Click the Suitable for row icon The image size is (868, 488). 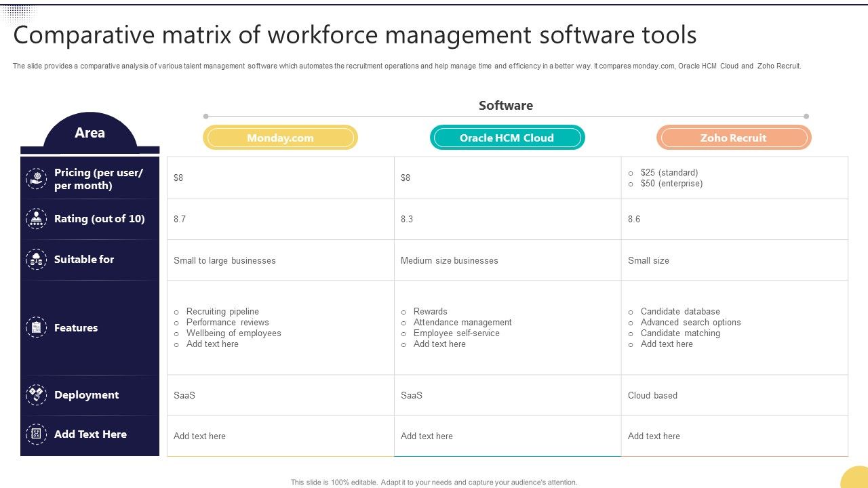coord(36,260)
